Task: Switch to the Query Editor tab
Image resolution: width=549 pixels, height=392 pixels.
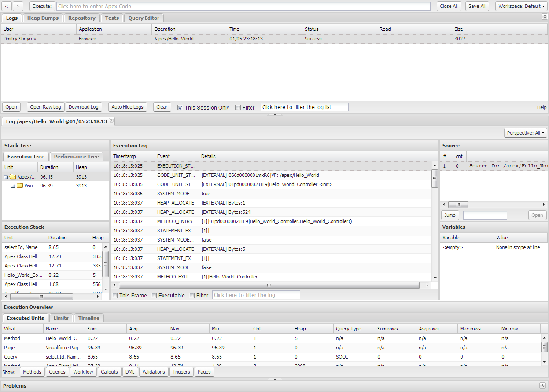Action: [x=144, y=18]
